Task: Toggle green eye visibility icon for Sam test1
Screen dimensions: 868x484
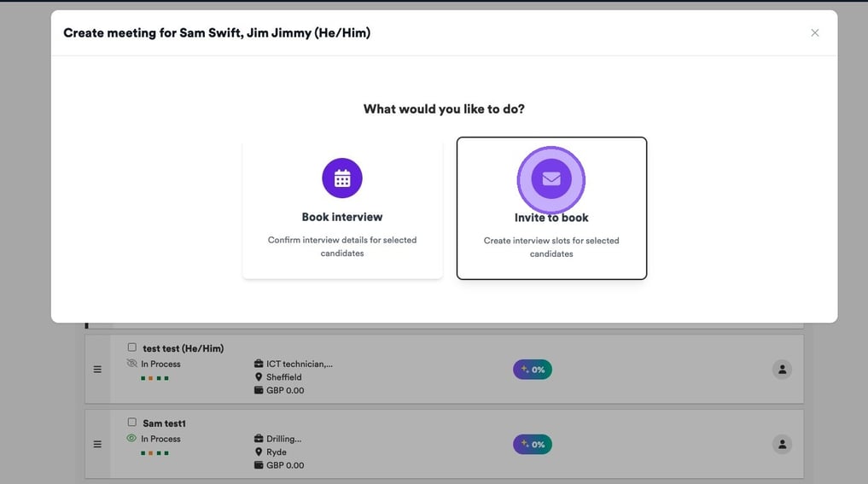Action: 131,439
